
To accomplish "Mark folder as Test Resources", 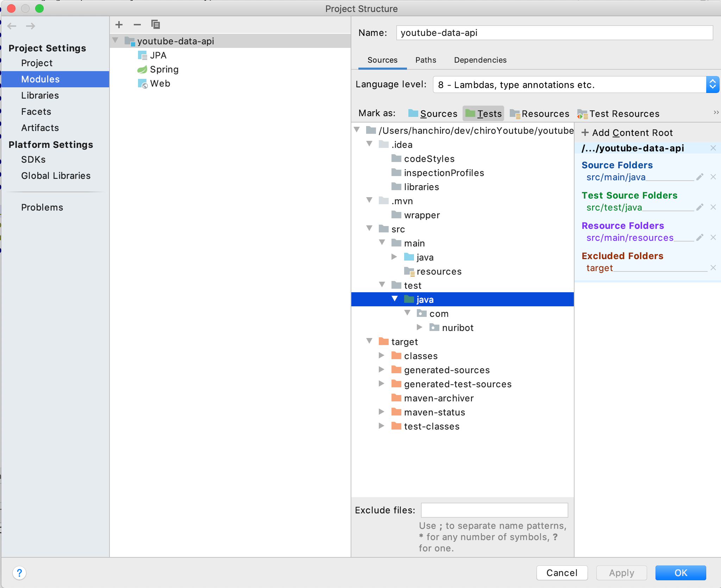I will click(x=618, y=113).
